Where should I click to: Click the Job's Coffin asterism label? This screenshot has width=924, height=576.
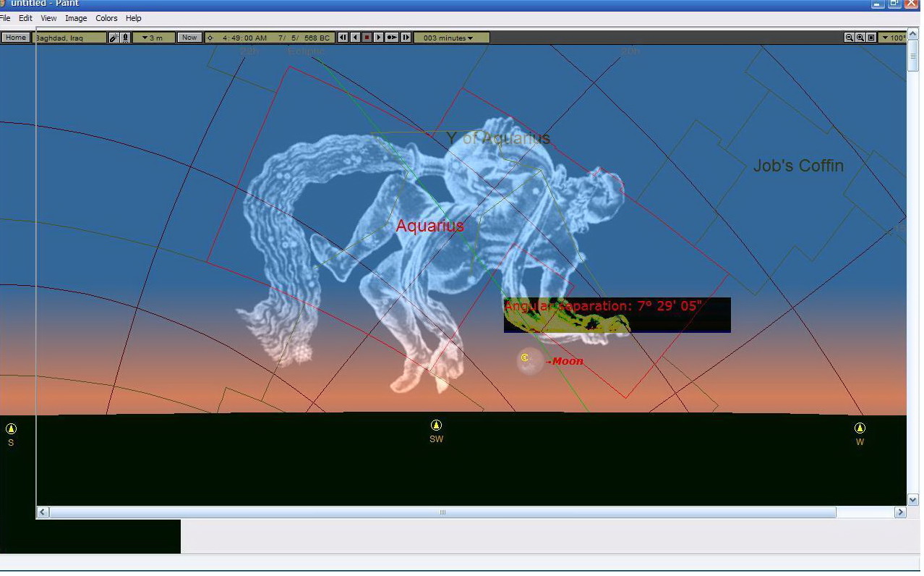pyautogui.click(x=798, y=166)
